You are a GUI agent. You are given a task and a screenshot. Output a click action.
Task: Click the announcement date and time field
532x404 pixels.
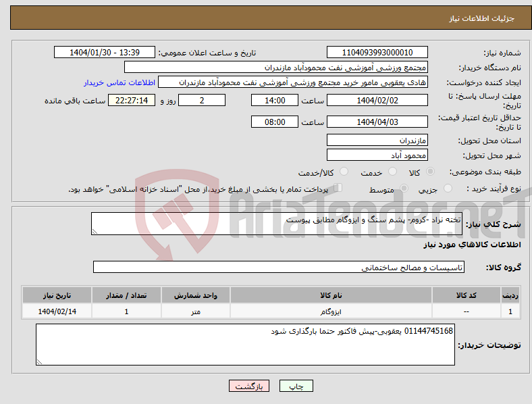(105, 52)
